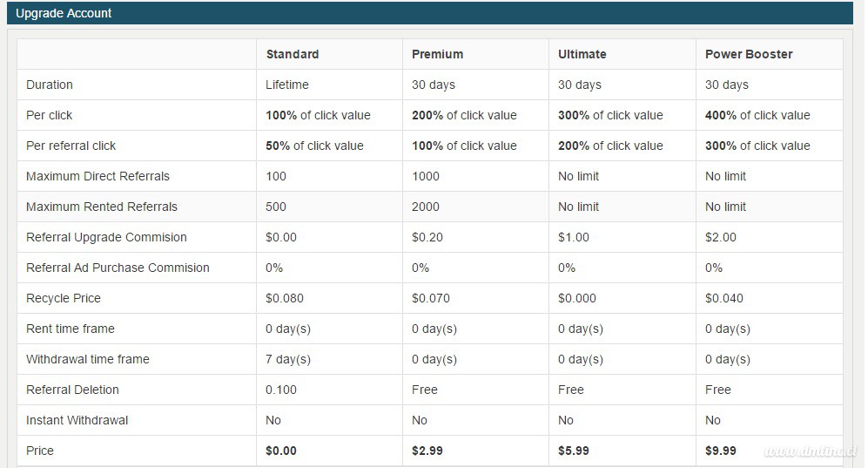This screenshot has height=468, width=868.
Task: Click the Withdrawal time frame label
Action: (x=87, y=359)
